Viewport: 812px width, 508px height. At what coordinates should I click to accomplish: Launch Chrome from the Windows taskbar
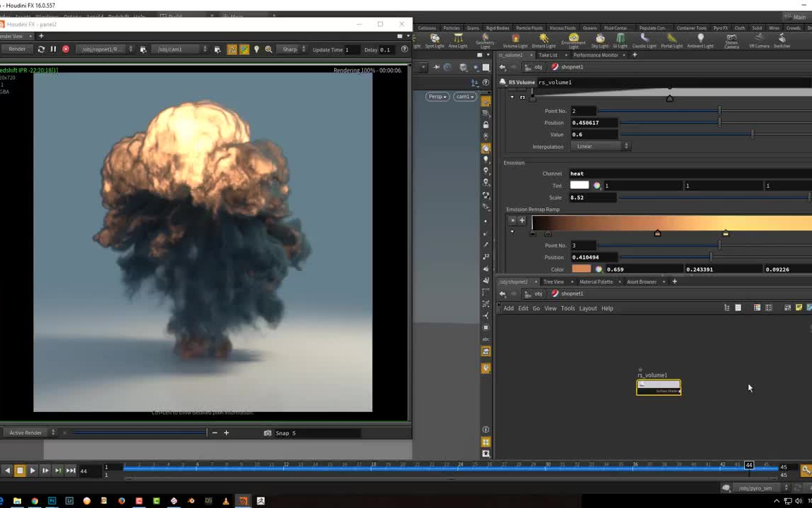point(35,501)
